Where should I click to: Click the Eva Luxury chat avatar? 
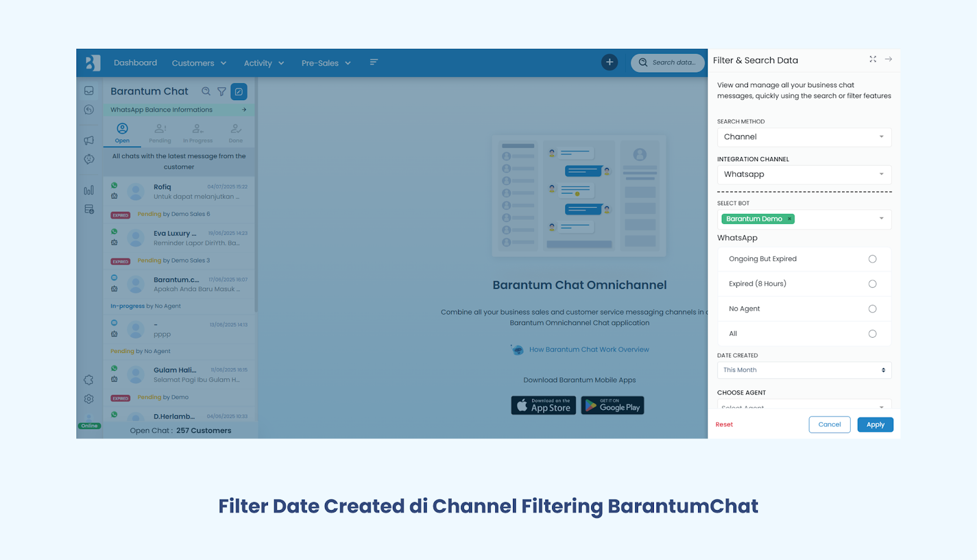click(x=136, y=238)
